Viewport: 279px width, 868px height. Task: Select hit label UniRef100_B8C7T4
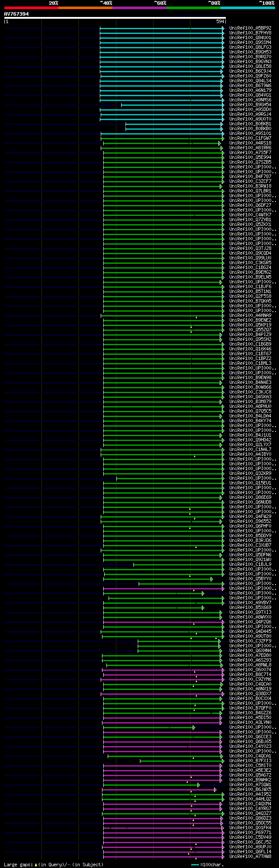click(250, 675)
